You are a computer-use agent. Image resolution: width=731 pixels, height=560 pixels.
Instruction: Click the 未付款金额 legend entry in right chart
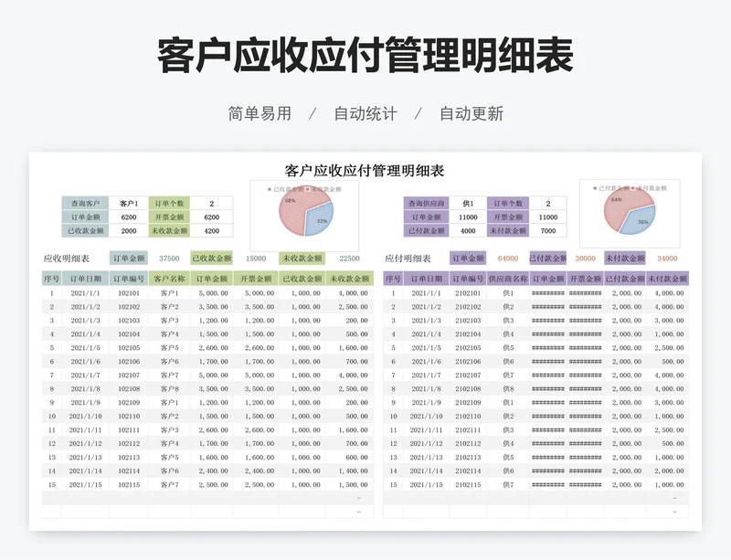click(649, 188)
